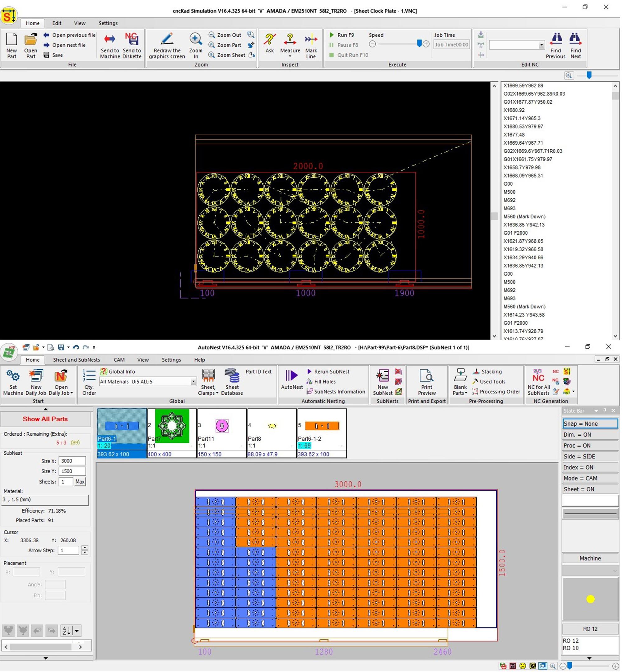This screenshot has width=622, height=672.
Task: Open the All Materials dropdown
Action: (193, 382)
